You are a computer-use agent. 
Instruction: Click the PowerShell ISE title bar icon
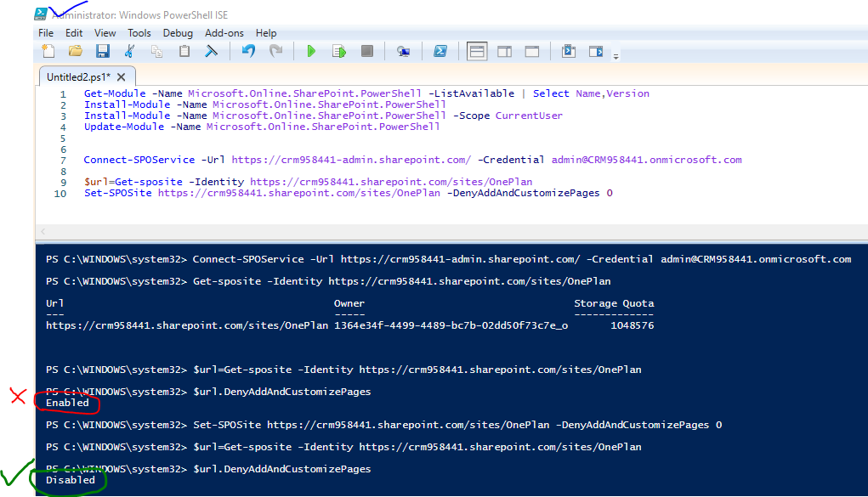[41, 14]
